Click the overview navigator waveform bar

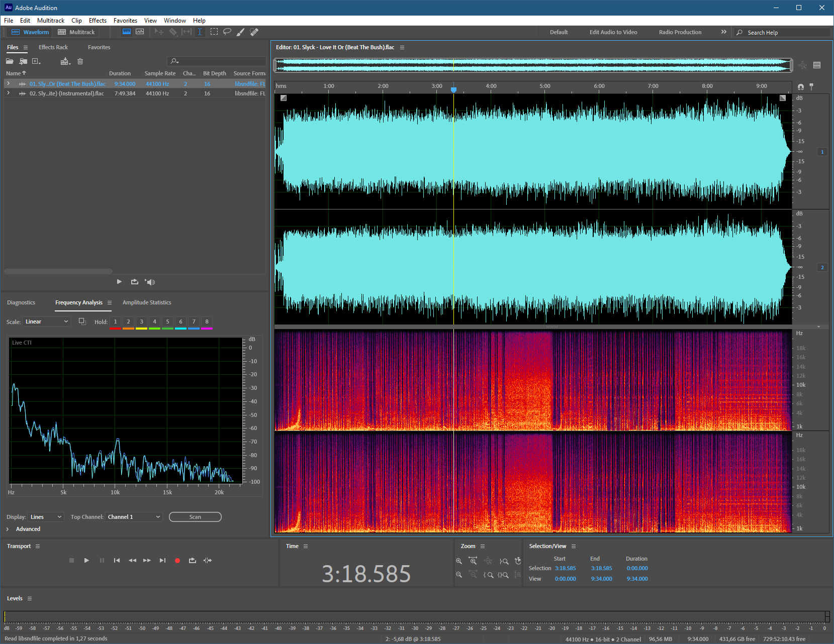[x=533, y=65]
